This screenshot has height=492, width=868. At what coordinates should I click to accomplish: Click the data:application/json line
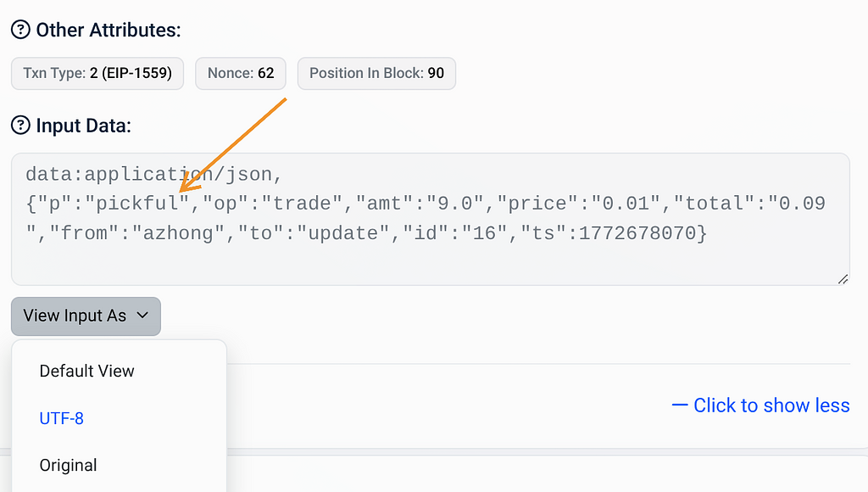153,175
